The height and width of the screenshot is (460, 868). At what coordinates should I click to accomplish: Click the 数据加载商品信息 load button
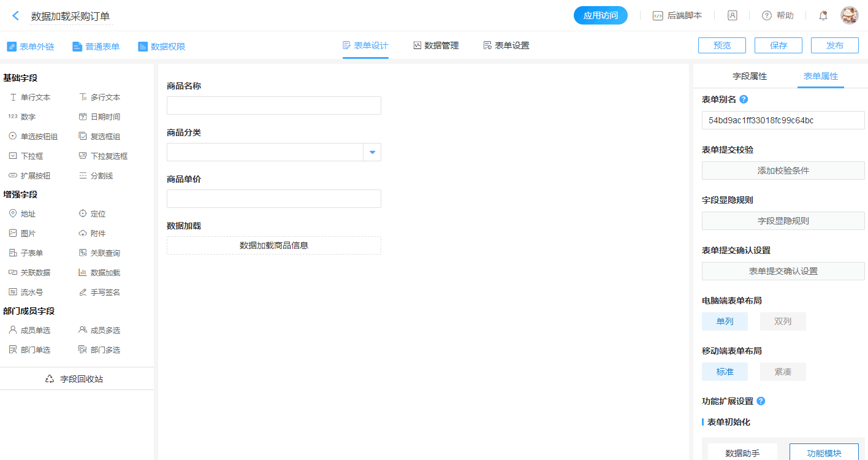click(273, 245)
